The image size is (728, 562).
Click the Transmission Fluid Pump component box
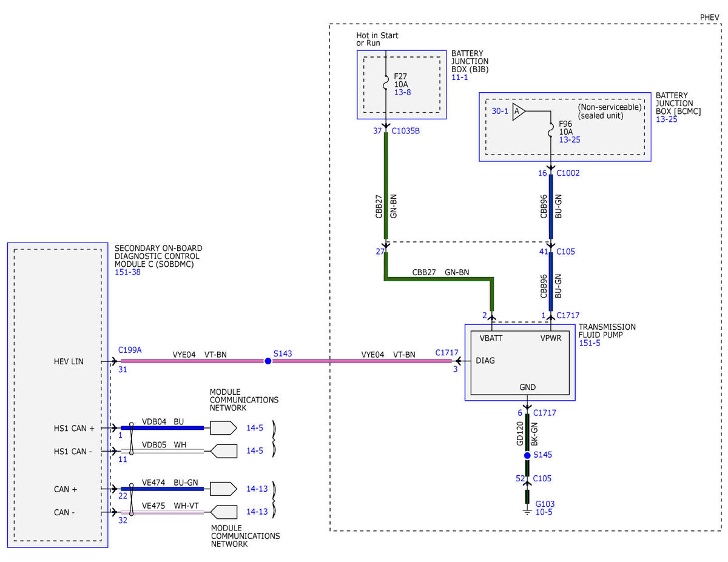(520, 362)
